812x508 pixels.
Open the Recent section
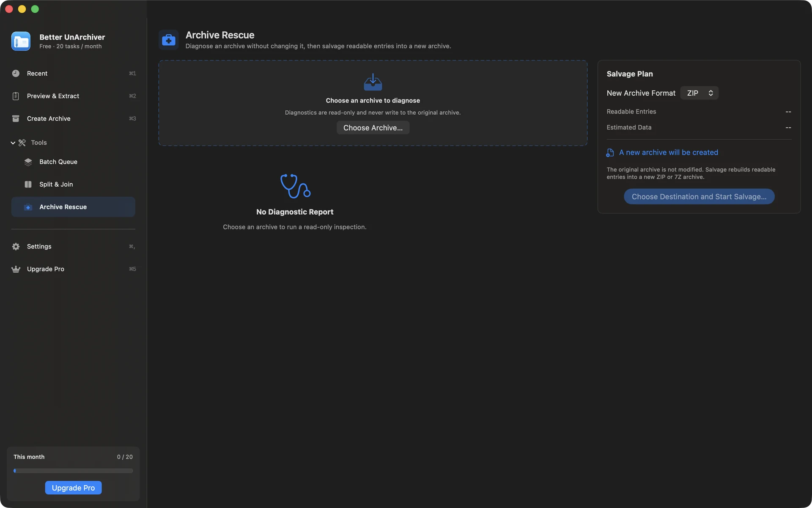73,73
